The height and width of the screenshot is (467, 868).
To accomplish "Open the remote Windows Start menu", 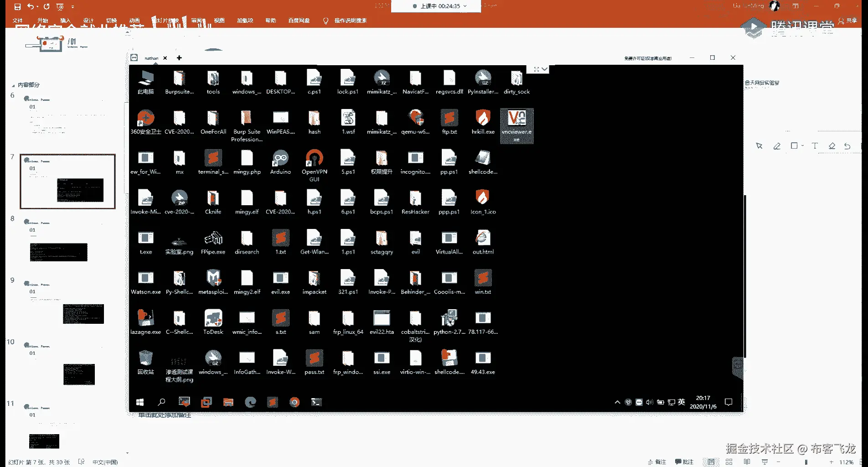I will 140,402.
